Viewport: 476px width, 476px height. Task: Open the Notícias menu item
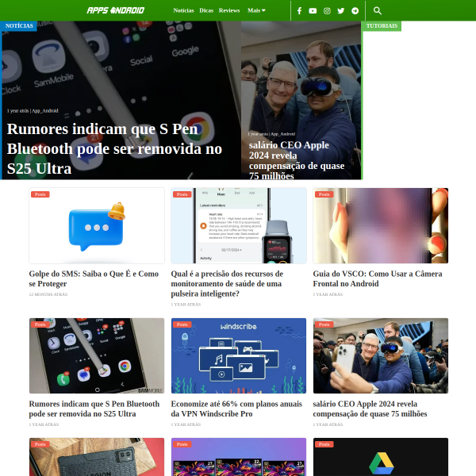pos(183,10)
